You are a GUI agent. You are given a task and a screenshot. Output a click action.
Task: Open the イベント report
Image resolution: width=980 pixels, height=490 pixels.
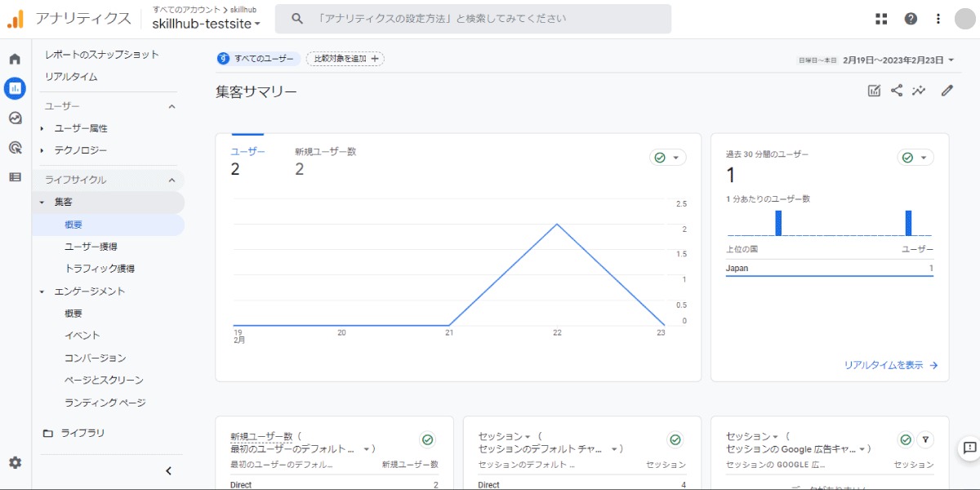[x=82, y=336]
